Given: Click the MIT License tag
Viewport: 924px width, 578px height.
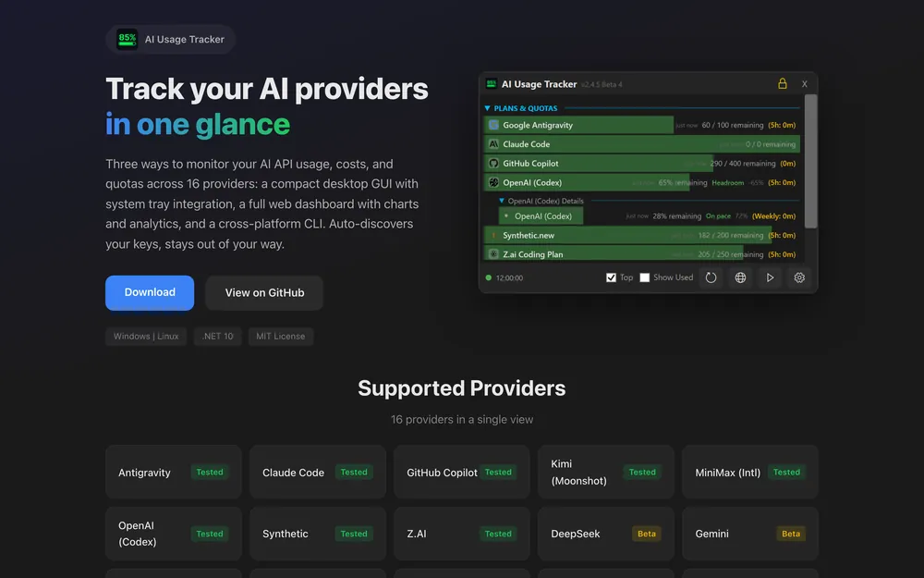Looking at the screenshot, I should (281, 337).
